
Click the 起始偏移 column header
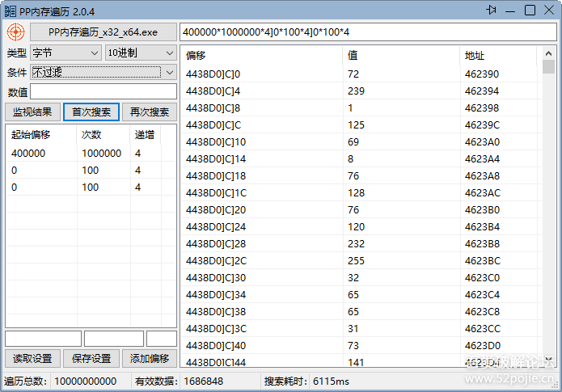41,135
